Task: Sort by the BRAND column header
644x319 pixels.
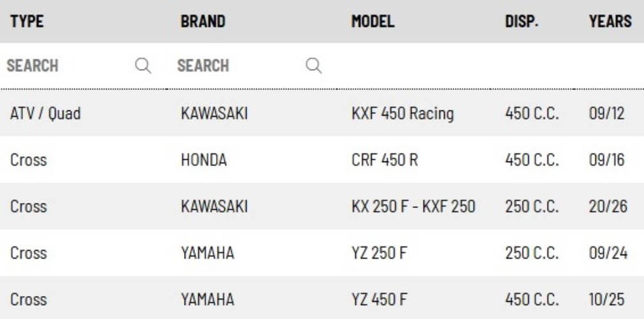Action: 203,21
